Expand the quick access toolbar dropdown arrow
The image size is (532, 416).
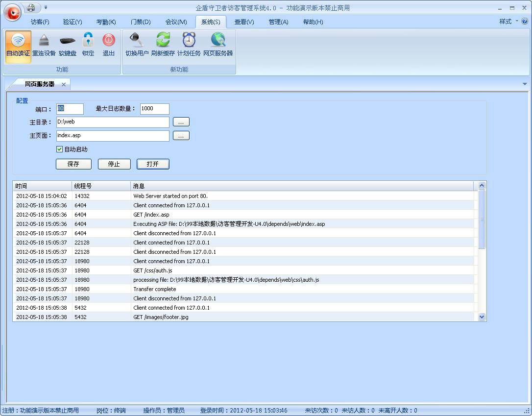[46, 7]
